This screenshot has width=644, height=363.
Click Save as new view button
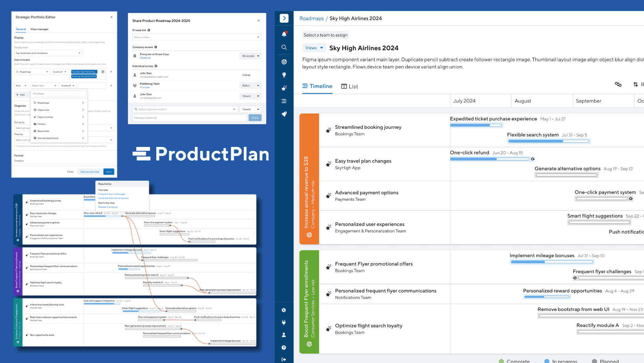90,172
